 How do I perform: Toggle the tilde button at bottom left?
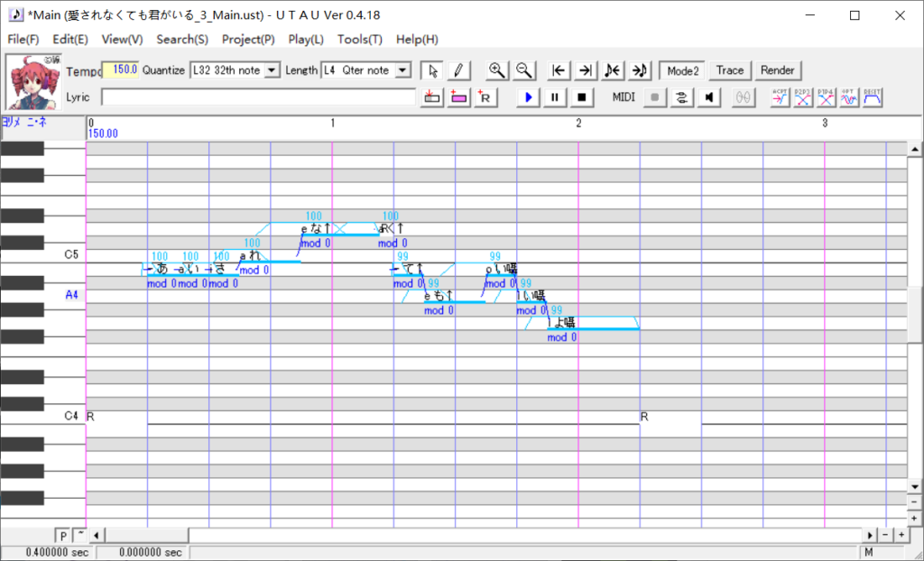click(x=79, y=536)
